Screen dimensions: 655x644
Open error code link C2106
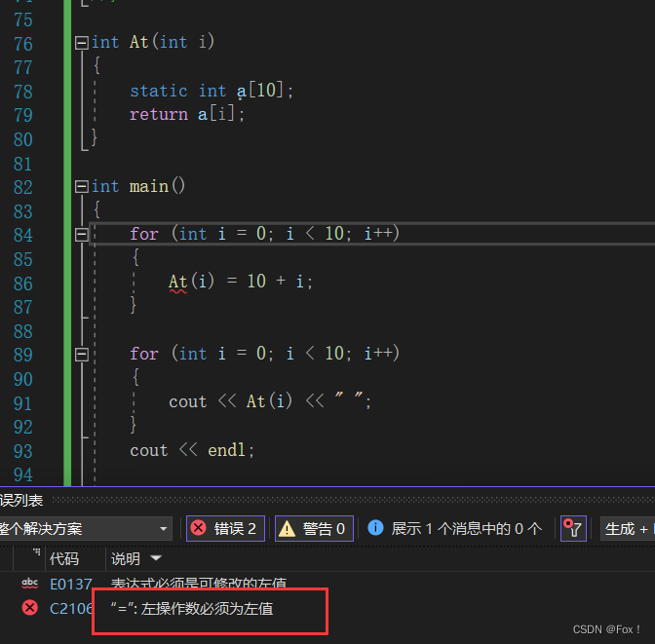click(x=70, y=609)
